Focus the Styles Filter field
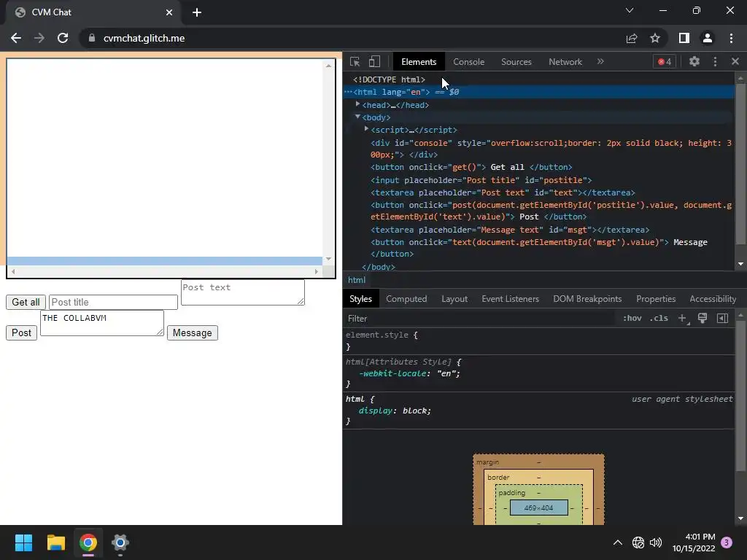 pos(480,319)
